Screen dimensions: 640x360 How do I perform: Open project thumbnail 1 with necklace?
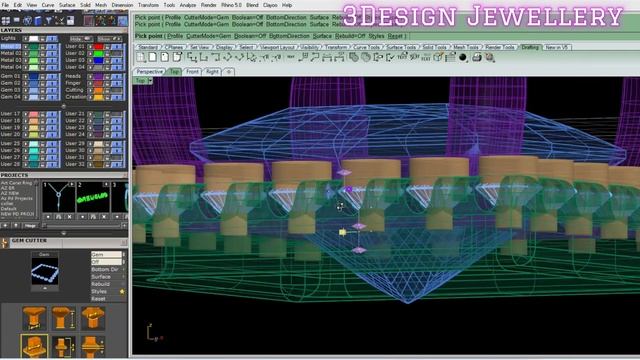[59, 197]
